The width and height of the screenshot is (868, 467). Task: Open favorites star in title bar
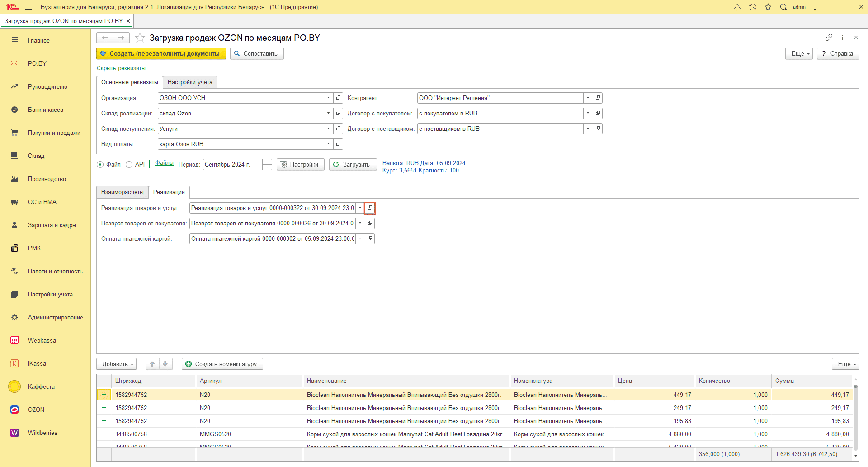pyautogui.click(x=768, y=7)
